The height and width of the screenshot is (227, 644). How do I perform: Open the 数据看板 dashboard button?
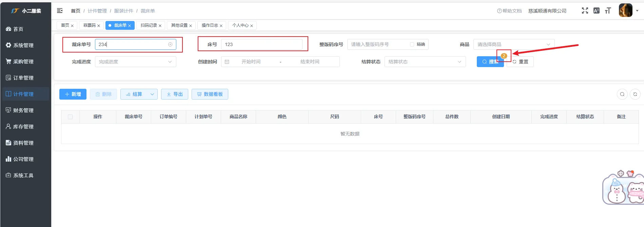(210, 94)
